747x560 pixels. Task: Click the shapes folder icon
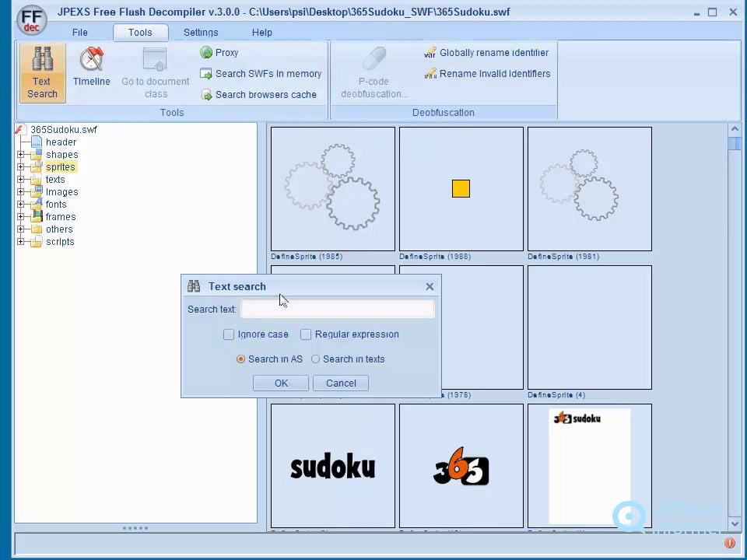tap(37, 154)
